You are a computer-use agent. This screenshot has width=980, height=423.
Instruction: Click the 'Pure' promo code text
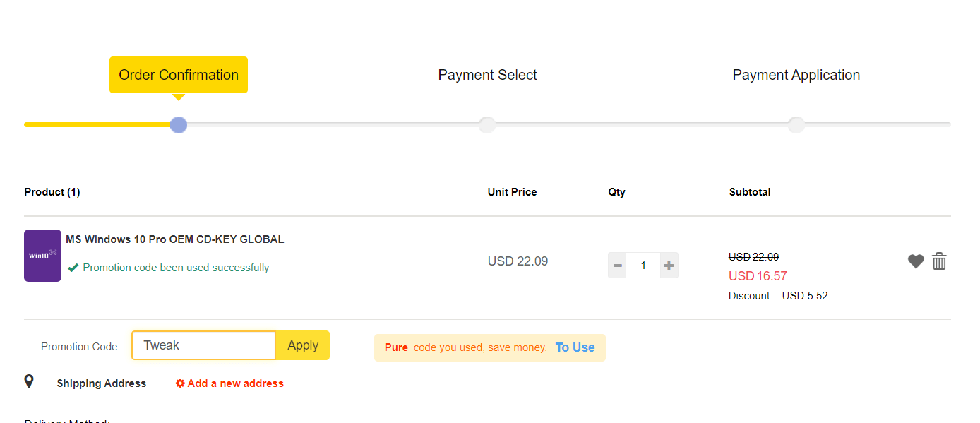(x=396, y=347)
